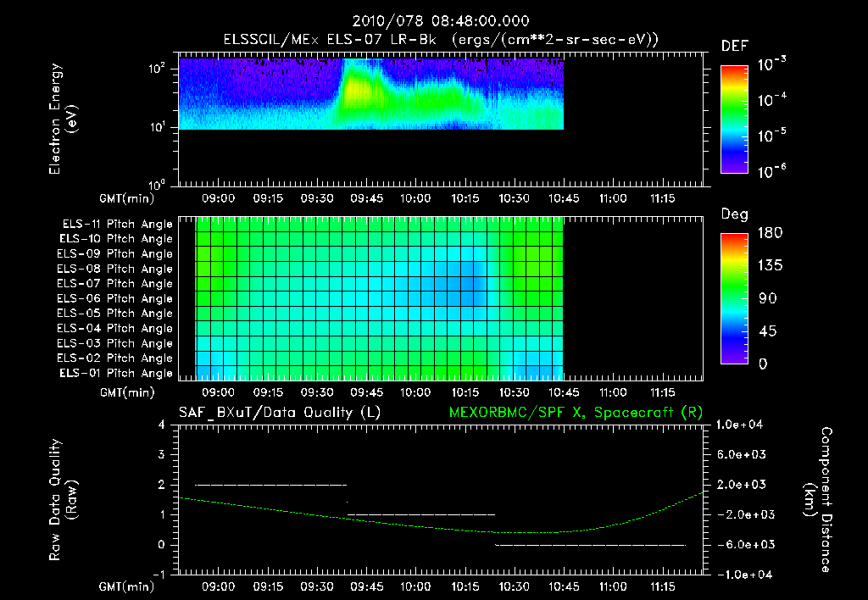Select the ELS-01 Pitch Angle row label
Screen dimensions: 868x600
click(116, 373)
